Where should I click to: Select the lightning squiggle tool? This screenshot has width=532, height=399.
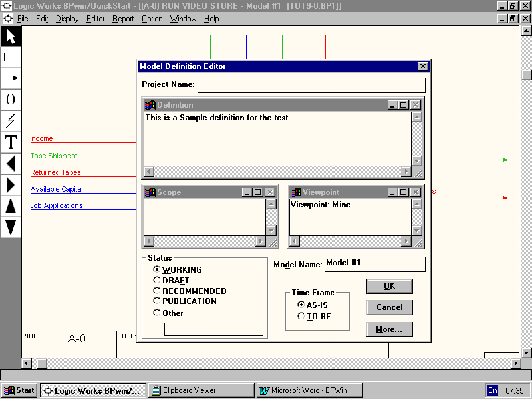(x=11, y=120)
